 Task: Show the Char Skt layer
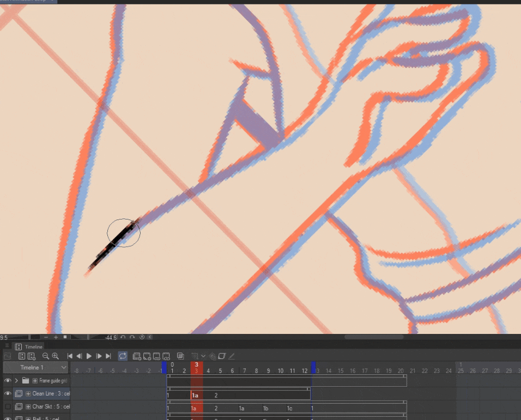point(8,406)
